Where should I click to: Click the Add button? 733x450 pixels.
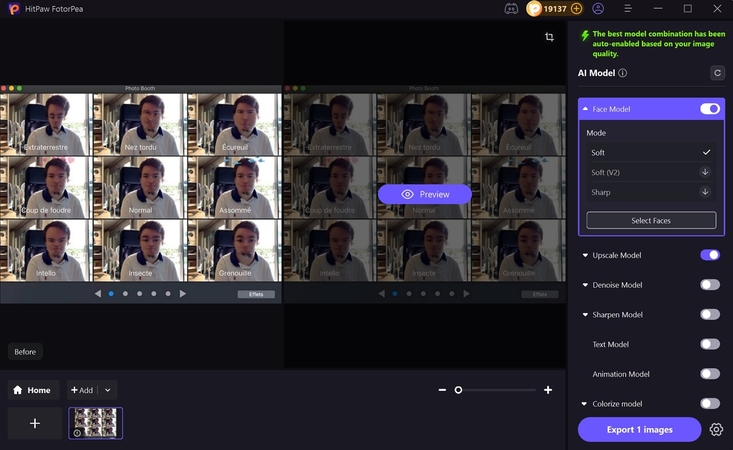[82, 390]
